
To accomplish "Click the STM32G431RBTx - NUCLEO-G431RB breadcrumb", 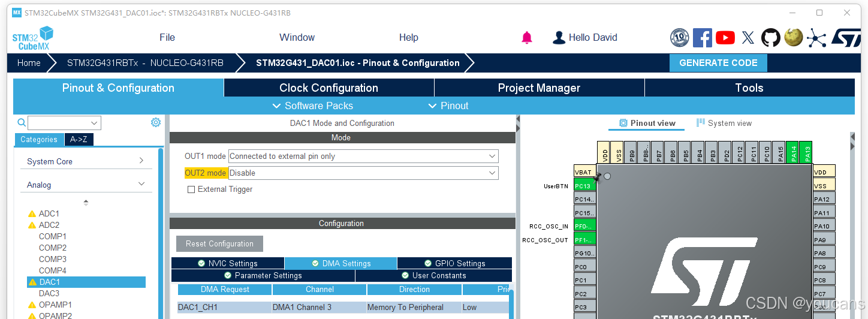I will pos(145,63).
